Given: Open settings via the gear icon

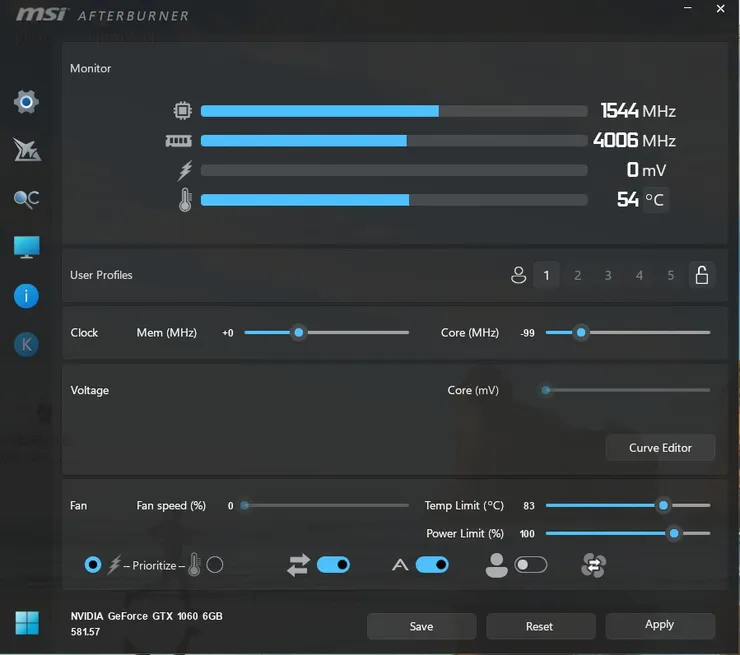Looking at the screenshot, I should point(26,102).
